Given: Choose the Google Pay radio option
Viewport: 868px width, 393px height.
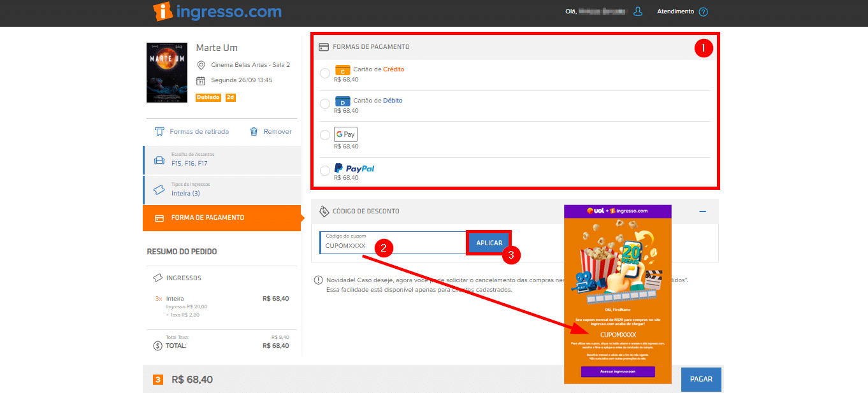Looking at the screenshot, I should 325,135.
